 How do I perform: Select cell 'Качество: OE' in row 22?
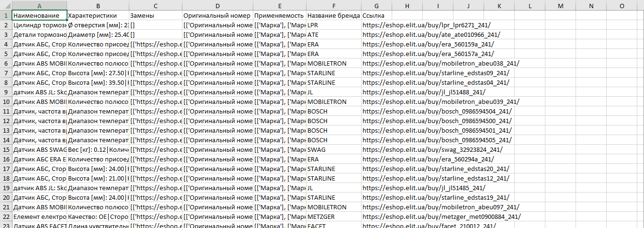(x=98, y=217)
